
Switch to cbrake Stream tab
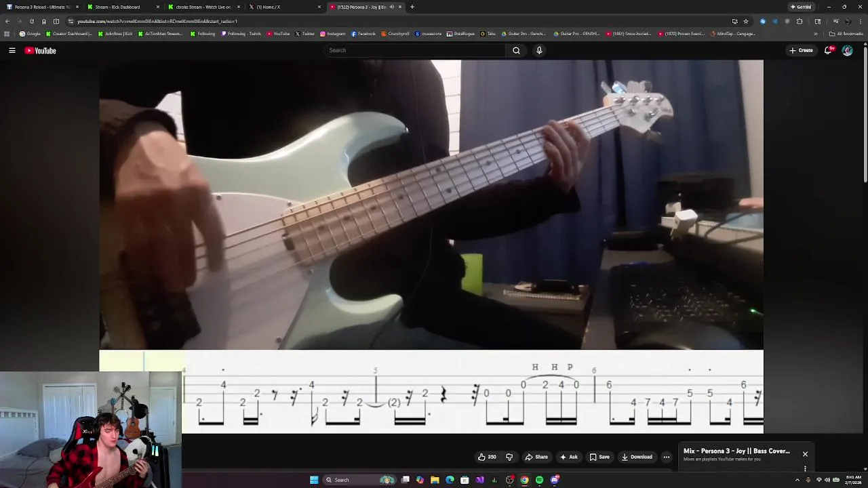click(x=203, y=7)
